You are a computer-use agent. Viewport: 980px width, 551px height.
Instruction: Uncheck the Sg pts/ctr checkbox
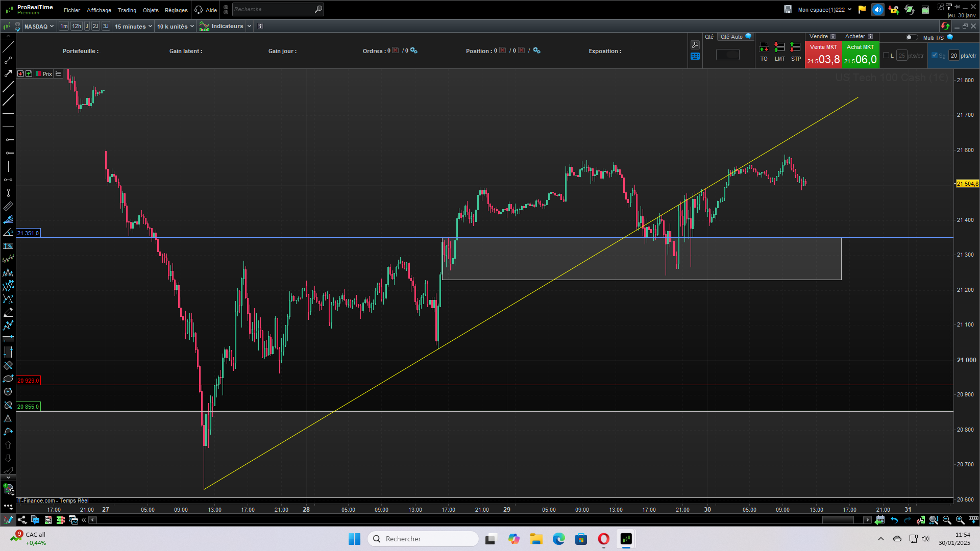coord(935,55)
